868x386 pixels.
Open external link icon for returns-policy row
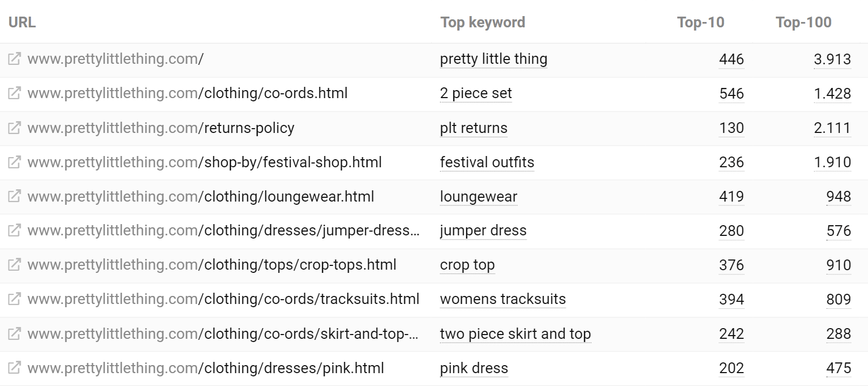tap(14, 128)
